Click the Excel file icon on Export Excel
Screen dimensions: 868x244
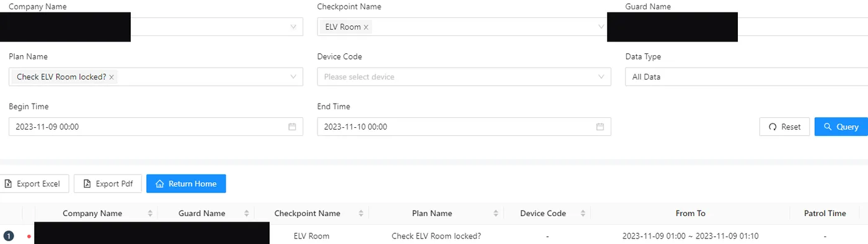pos(9,184)
